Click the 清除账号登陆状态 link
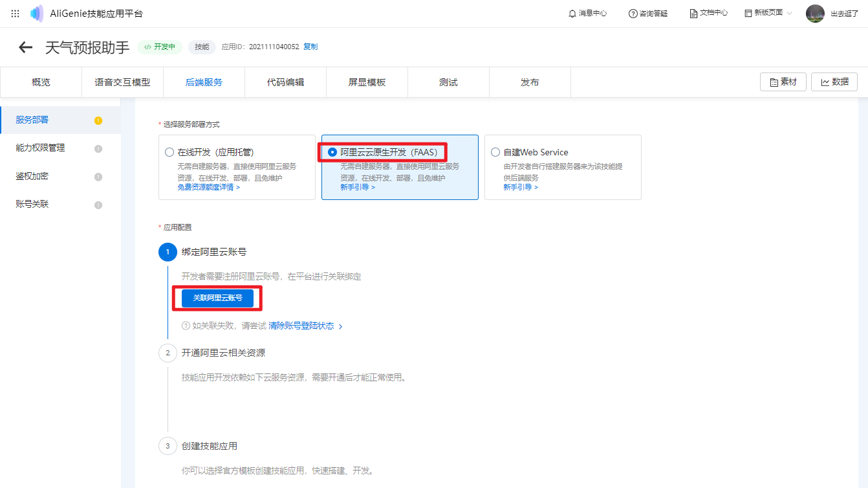 pyautogui.click(x=301, y=326)
